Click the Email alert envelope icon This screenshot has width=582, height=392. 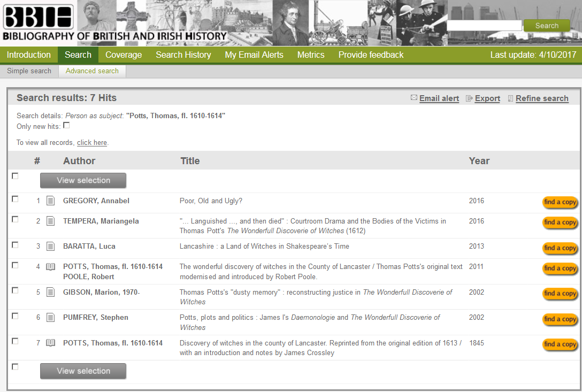(x=413, y=98)
